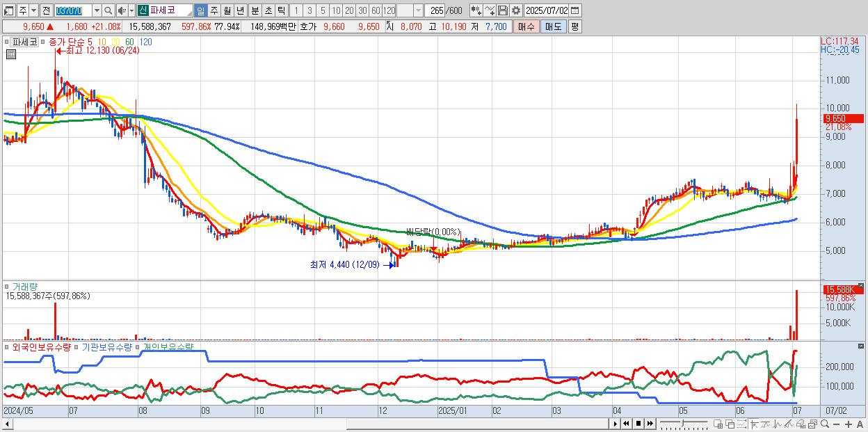Click the volume box icon at bottom toolbar

click(801, 424)
